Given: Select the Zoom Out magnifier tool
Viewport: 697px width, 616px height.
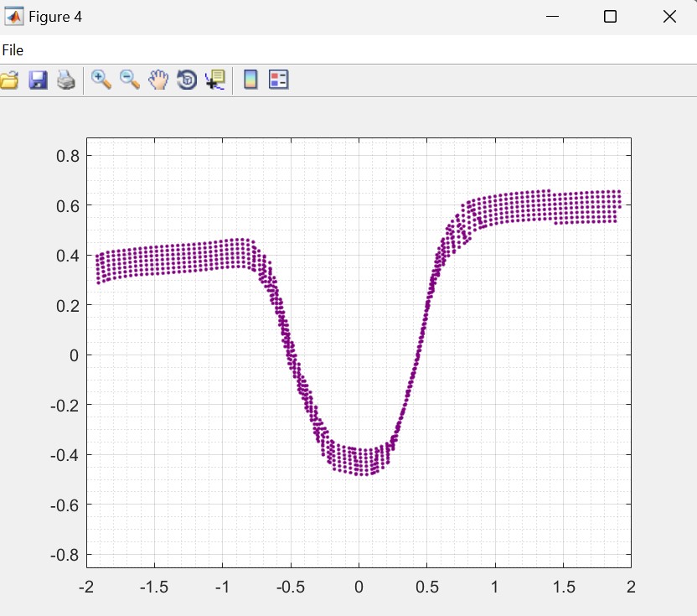Looking at the screenshot, I should tap(130, 80).
